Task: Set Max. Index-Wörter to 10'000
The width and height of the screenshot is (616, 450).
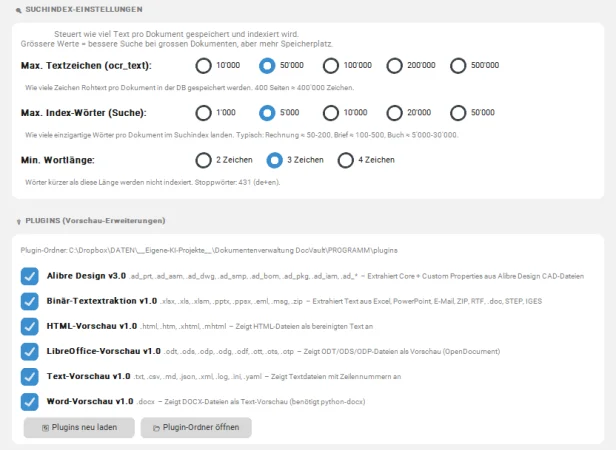Action: 331,113
